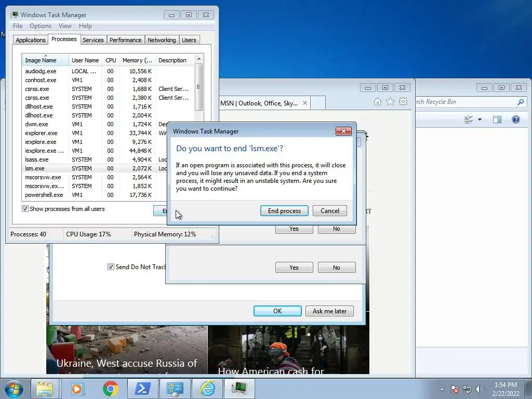Image resolution: width=532 pixels, height=399 pixels.
Task: Open the Users tab
Action: point(189,39)
